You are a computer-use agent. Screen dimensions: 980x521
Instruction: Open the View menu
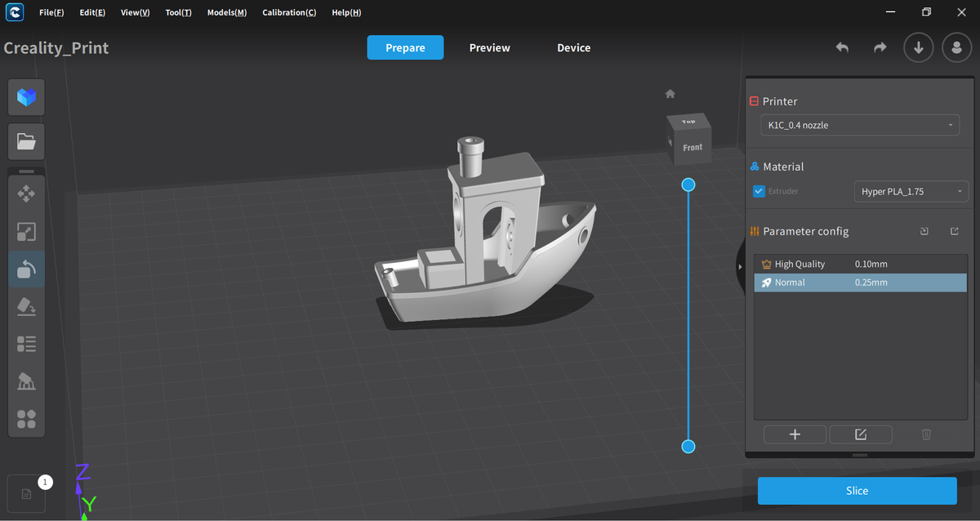[135, 12]
